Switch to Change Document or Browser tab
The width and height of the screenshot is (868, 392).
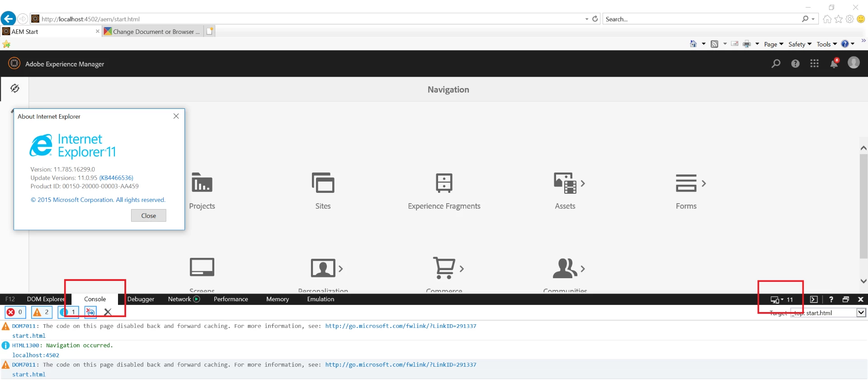click(x=153, y=32)
